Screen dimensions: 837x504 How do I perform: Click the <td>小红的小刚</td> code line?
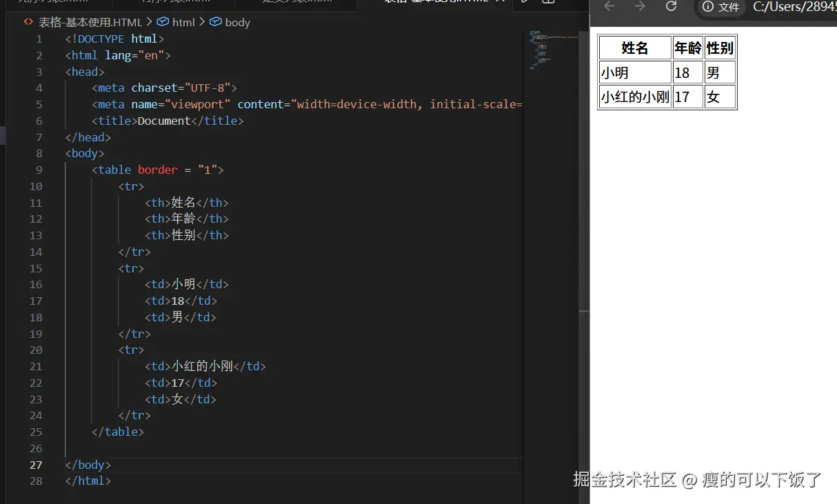205,366
